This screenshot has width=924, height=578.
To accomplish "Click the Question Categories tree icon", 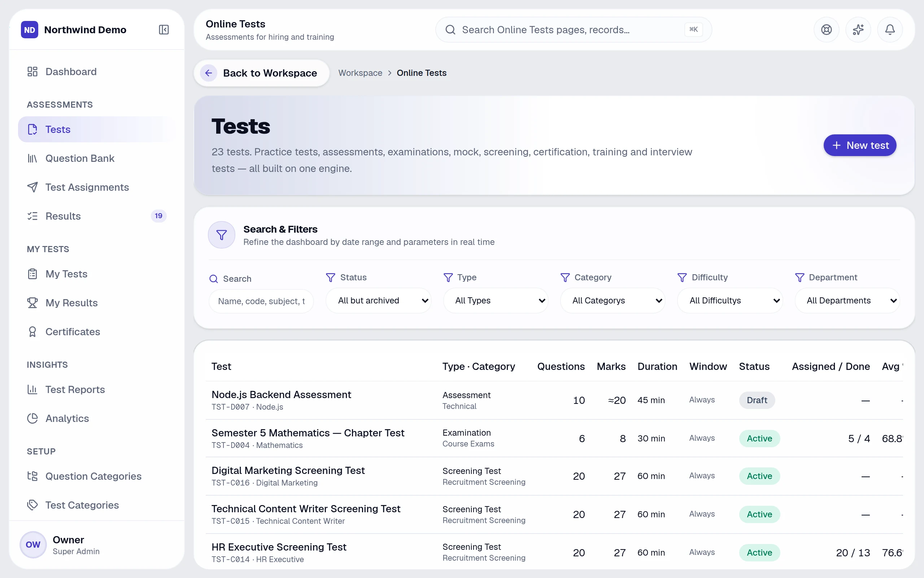I will 32,476.
